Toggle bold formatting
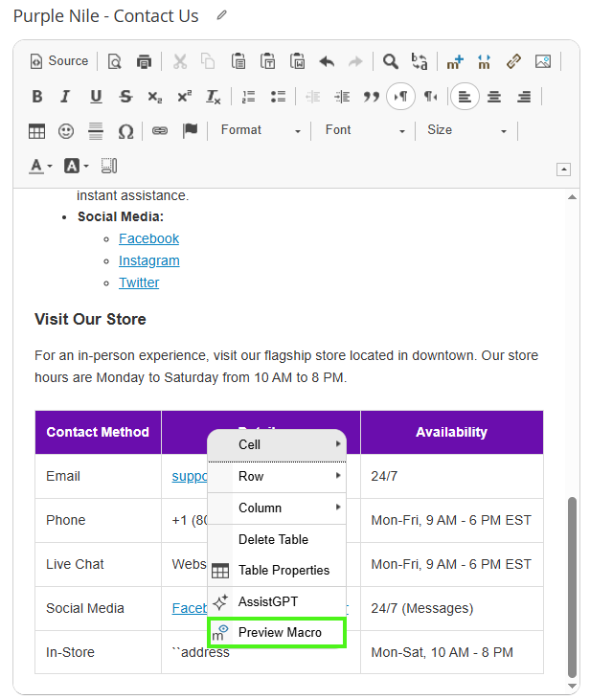This screenshot has height=700, width=590. tap(37, 97)
